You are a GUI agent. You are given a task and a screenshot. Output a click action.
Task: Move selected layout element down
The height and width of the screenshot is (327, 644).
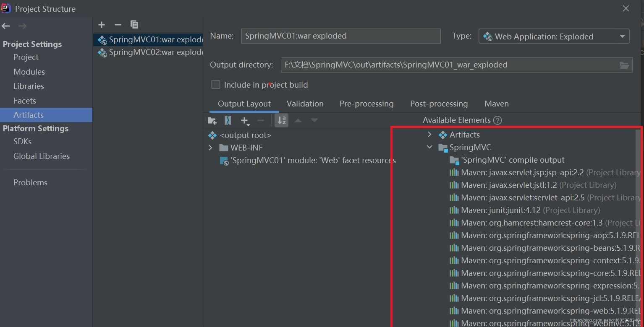314,121
